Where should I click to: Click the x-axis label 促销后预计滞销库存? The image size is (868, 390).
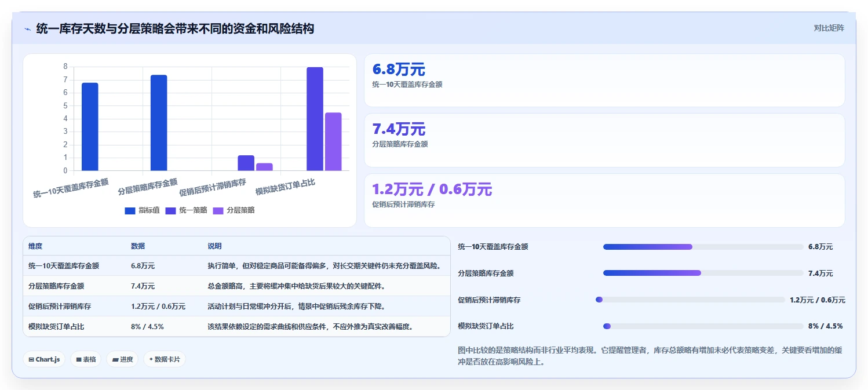click(x=212, y=187)
